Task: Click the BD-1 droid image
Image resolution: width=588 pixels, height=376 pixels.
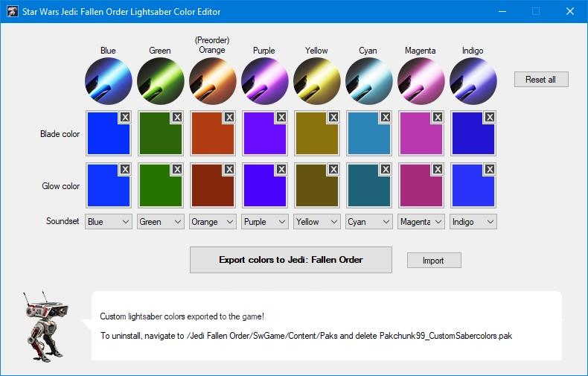Action: click(45, 326)
